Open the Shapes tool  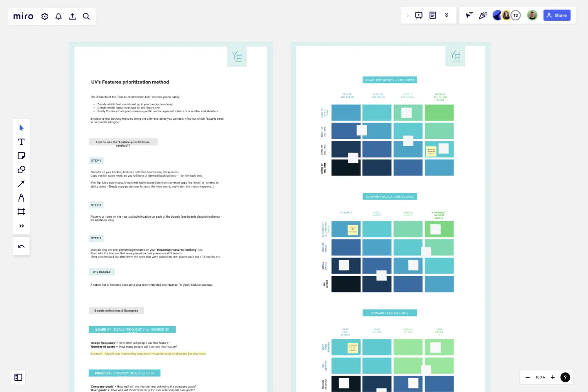(x=21, y=169)
